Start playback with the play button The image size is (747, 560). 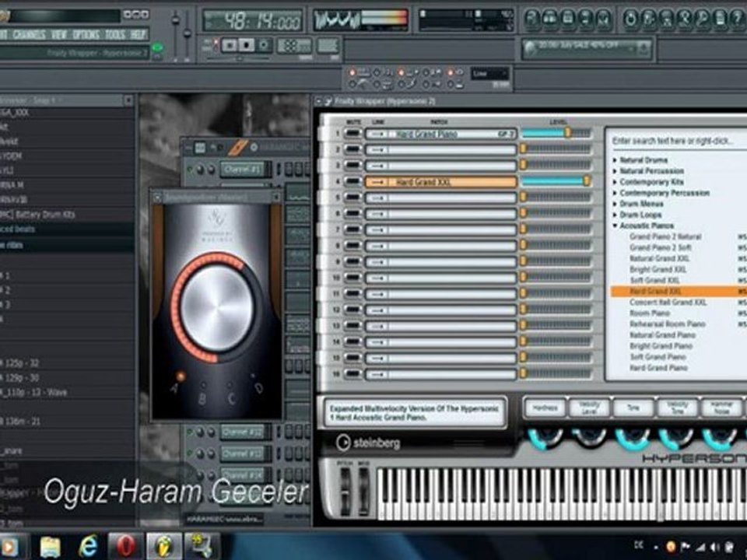pyautogui.click(x=230, y=45)
